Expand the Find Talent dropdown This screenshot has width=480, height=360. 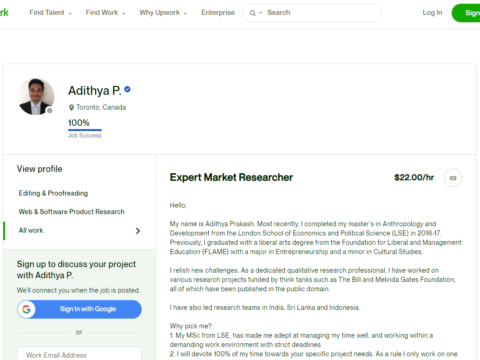[50, 13]
